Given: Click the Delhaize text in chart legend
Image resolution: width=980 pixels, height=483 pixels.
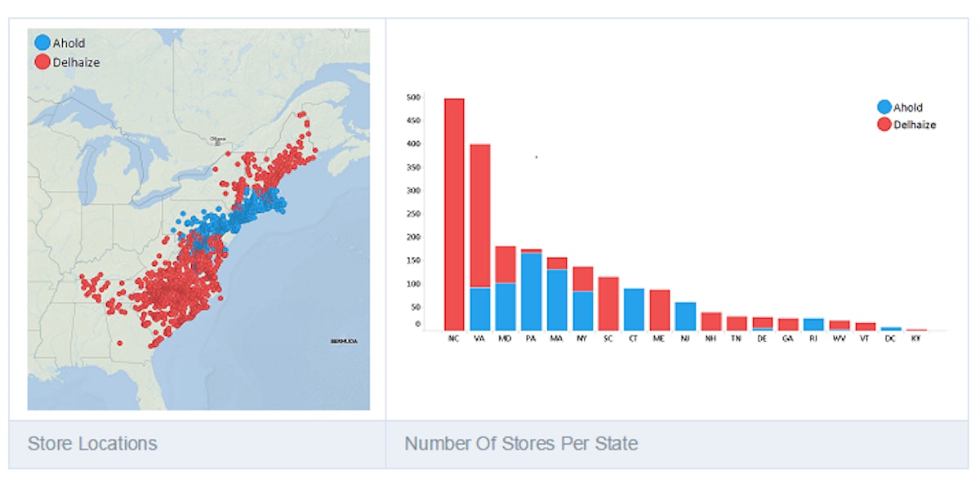Looking at the screenshot, I should click(x=915, y=125).
